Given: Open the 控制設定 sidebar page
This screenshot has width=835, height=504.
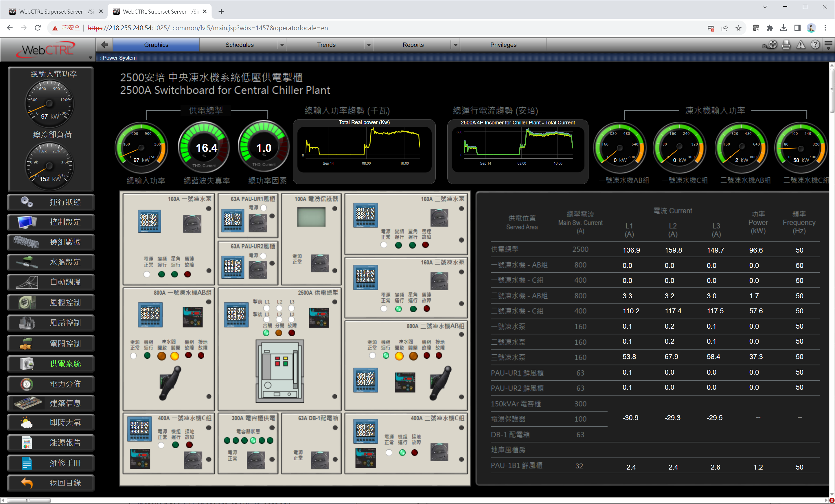Looking at the screenshot, I should point(51,222).
